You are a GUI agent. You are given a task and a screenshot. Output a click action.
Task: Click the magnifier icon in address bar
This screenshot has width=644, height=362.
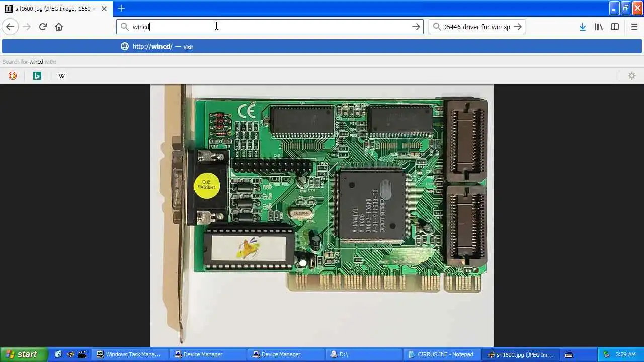pos(124,27)
